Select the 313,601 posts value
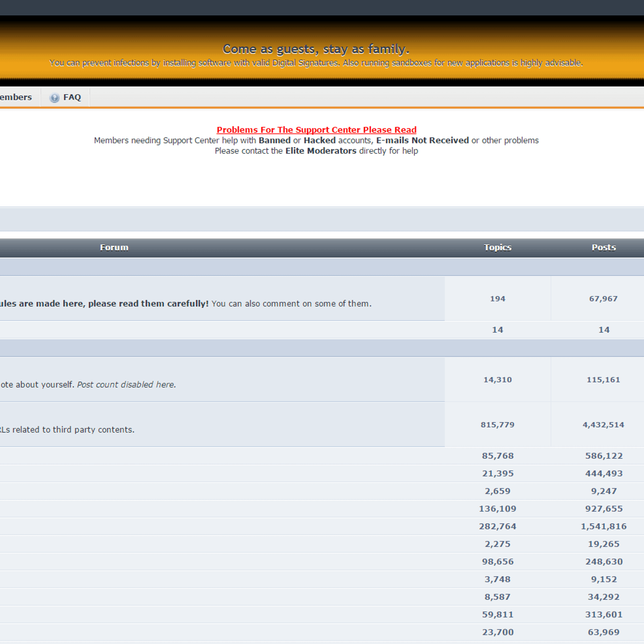644x644 pixels. pos(604,615)
